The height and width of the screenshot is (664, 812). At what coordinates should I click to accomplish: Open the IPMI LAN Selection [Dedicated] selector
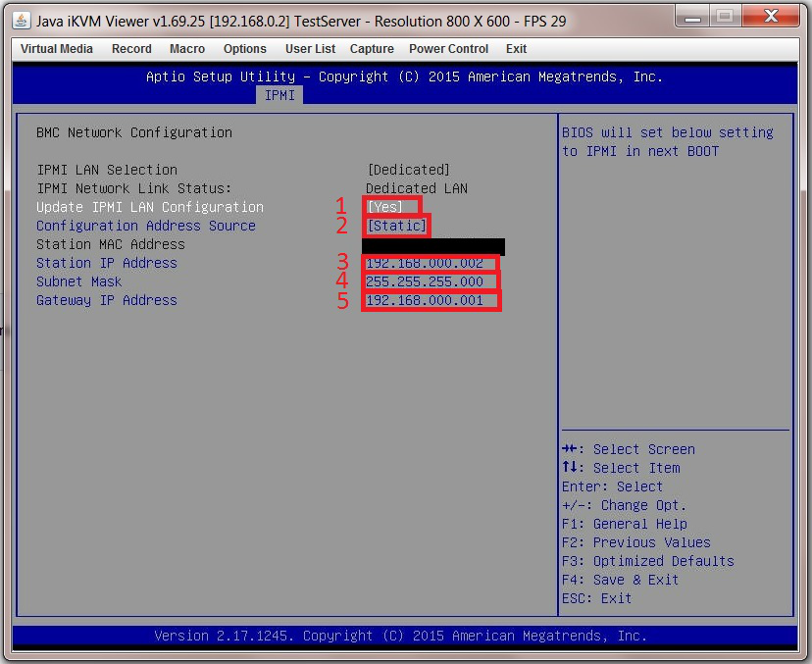click(x=409, y=169)
